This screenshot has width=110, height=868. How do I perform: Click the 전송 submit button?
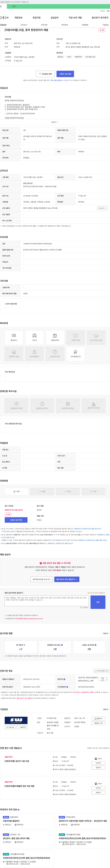click(98, 602)
